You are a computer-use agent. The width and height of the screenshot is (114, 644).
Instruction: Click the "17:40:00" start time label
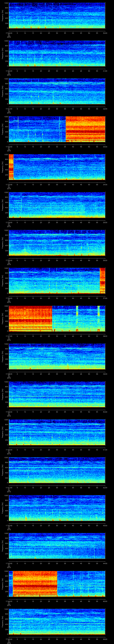(x=9, y=450)
